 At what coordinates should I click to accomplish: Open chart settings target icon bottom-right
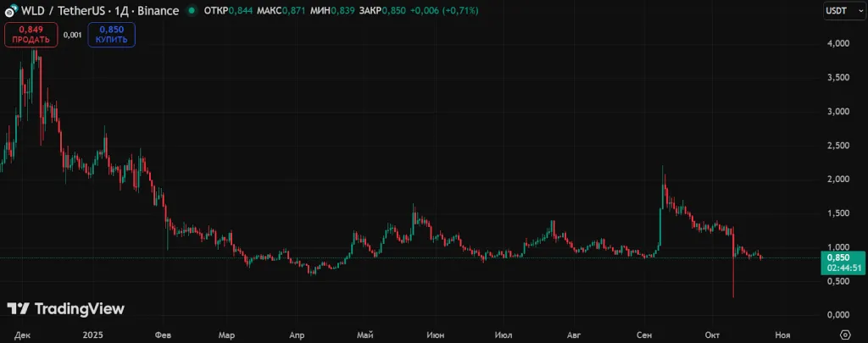click(x=844, y=334)
